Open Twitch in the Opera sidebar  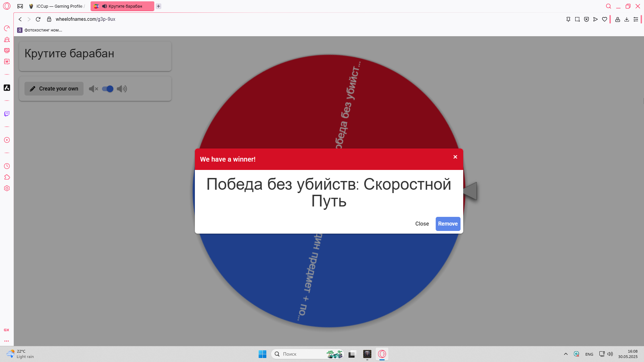click(7, 114)
